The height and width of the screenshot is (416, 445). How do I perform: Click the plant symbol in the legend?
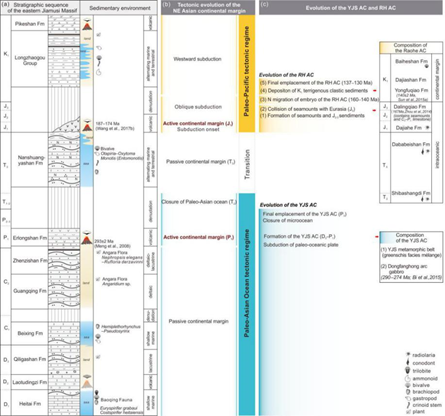click(407, 412)
